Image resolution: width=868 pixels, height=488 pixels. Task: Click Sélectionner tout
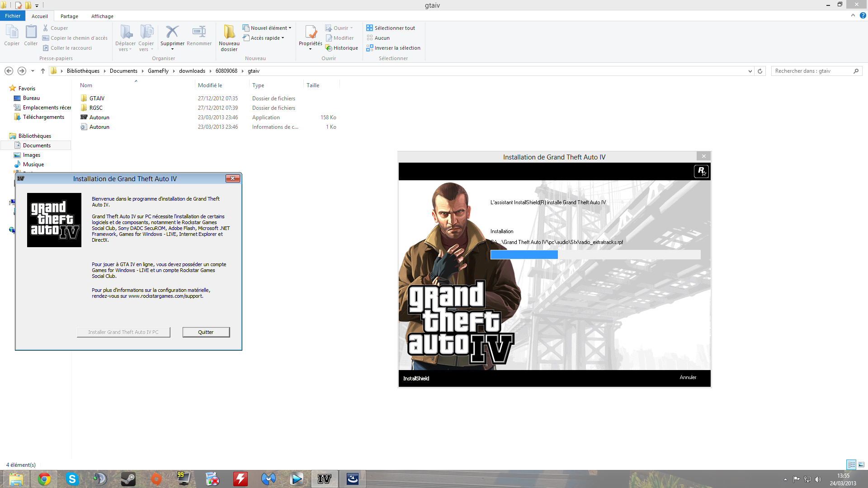click(x=391, y=28)
